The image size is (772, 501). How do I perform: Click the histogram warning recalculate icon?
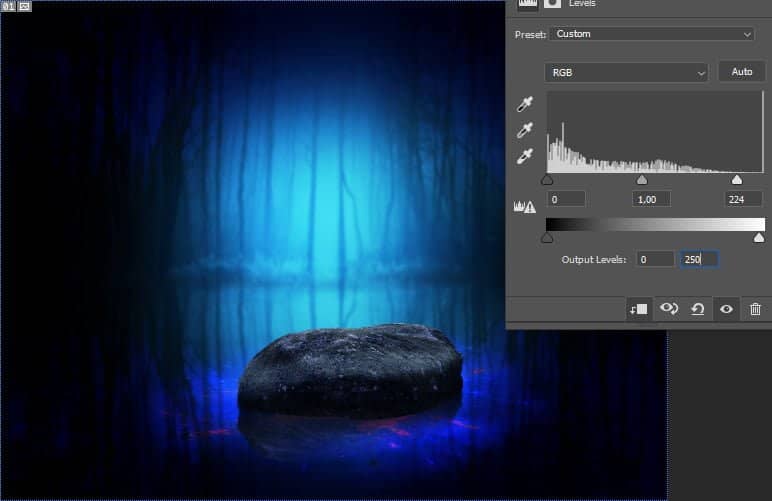[524, 206]
